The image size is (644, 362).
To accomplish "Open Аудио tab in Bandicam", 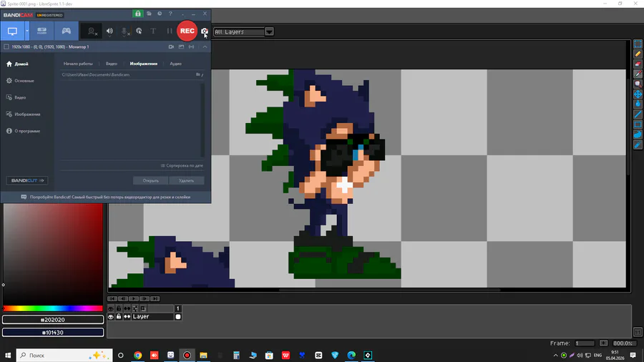I will (x=175, y=64).
